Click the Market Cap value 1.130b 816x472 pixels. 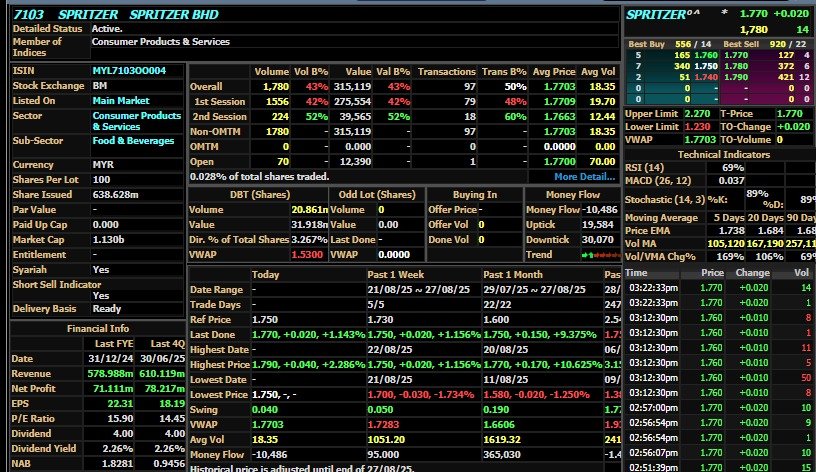click(x=106, y=240)
